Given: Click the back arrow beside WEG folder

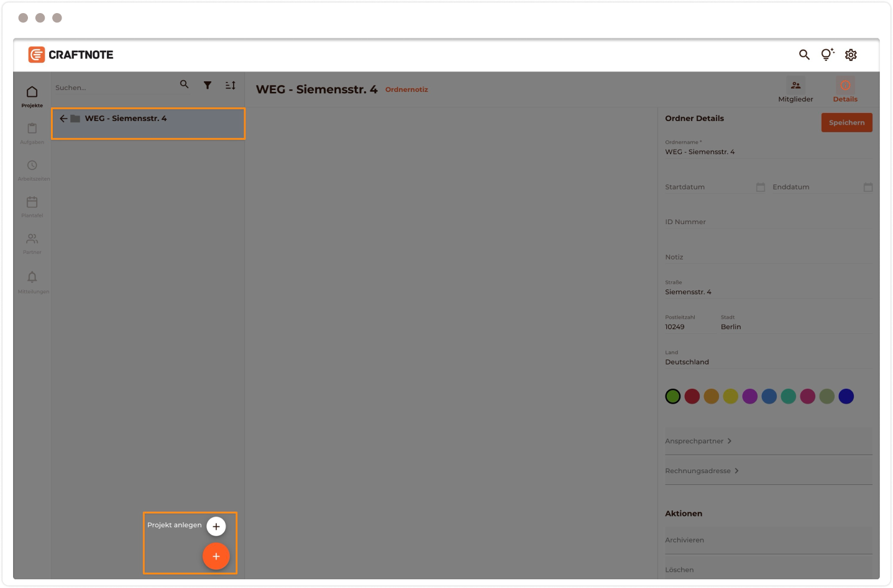Looking at the screenshot, I should (x=63, y=119).
